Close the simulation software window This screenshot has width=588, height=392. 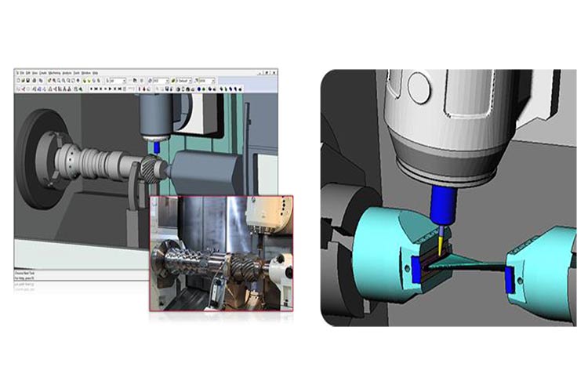coord(274,73)
